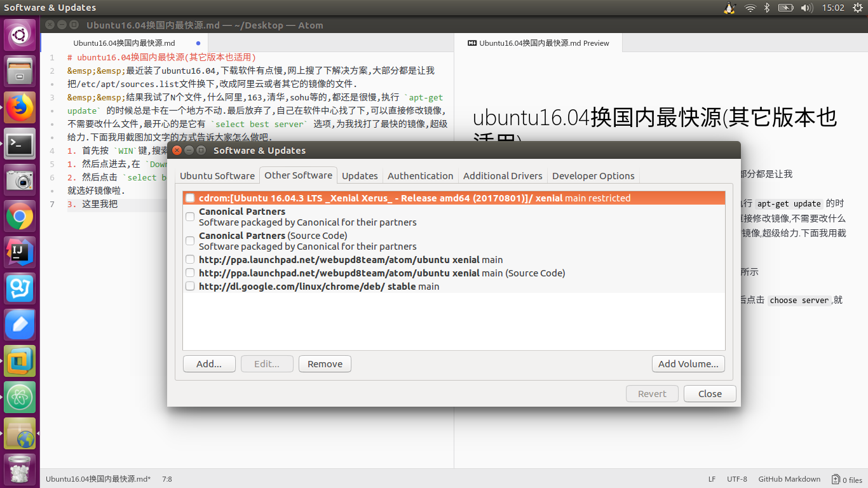Select the Markdown Preview tab in Atom

click(539, 43)
